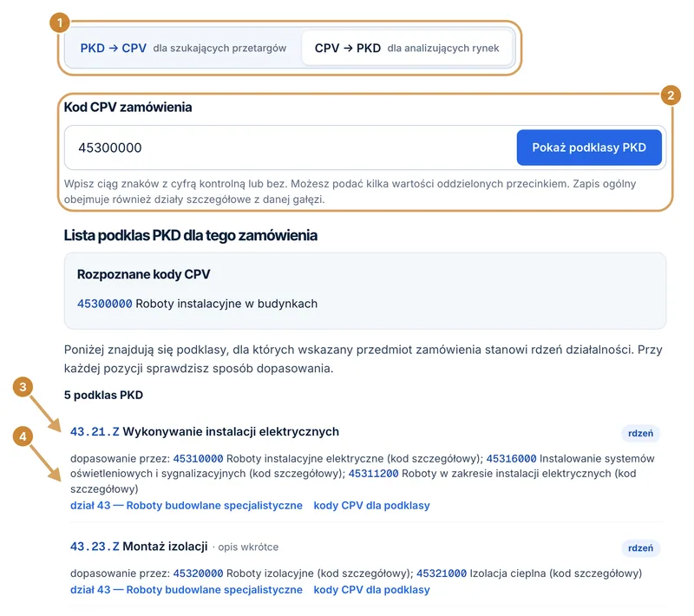694x616 pixels.
Task: Click the '5 podklas PKD' count text
Action: coord(103,395)
